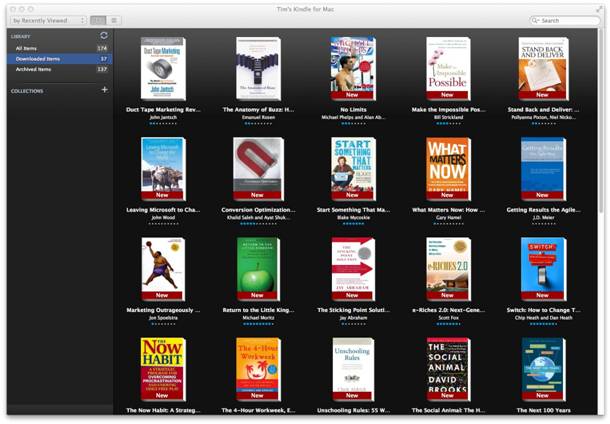Switch to list view

pyautogui.click(x=113, y=20)
